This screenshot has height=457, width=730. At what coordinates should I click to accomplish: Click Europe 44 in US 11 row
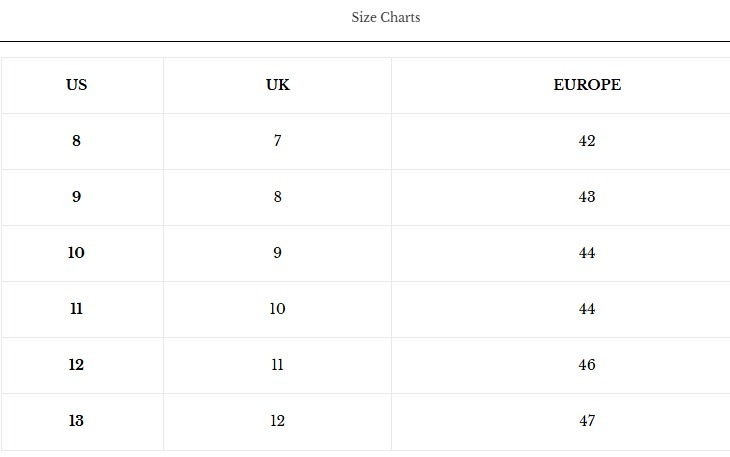click(x=587, y=309)
